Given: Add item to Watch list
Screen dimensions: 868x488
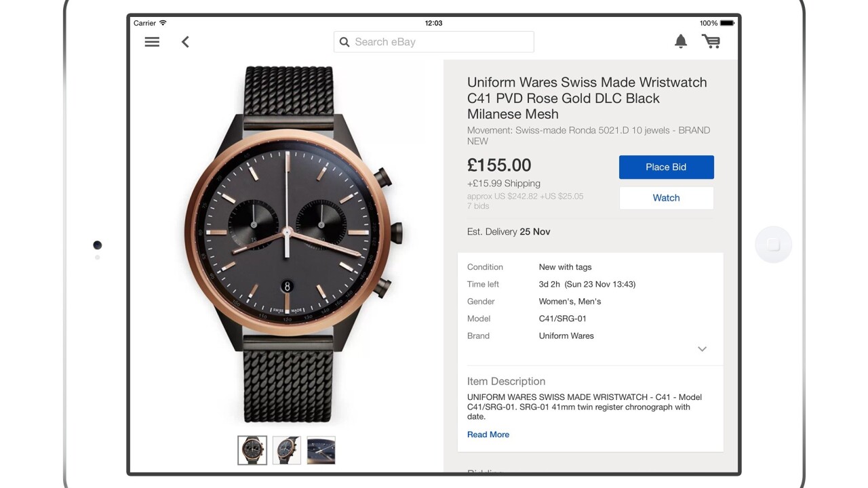Looking at the screenshot, I should pos(666,198).
